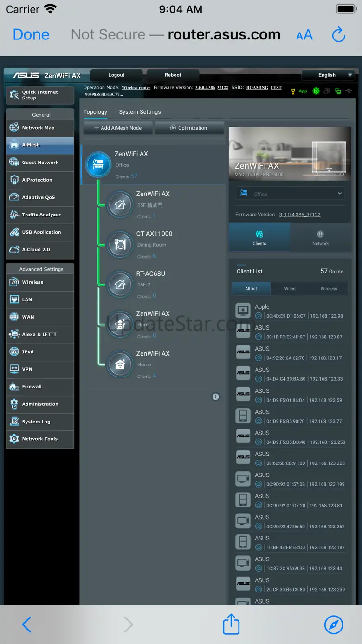Click ASUS client 192.168.123.77 device icon
362x644 pixels.
pyautogui.click(x=243, y=415)
